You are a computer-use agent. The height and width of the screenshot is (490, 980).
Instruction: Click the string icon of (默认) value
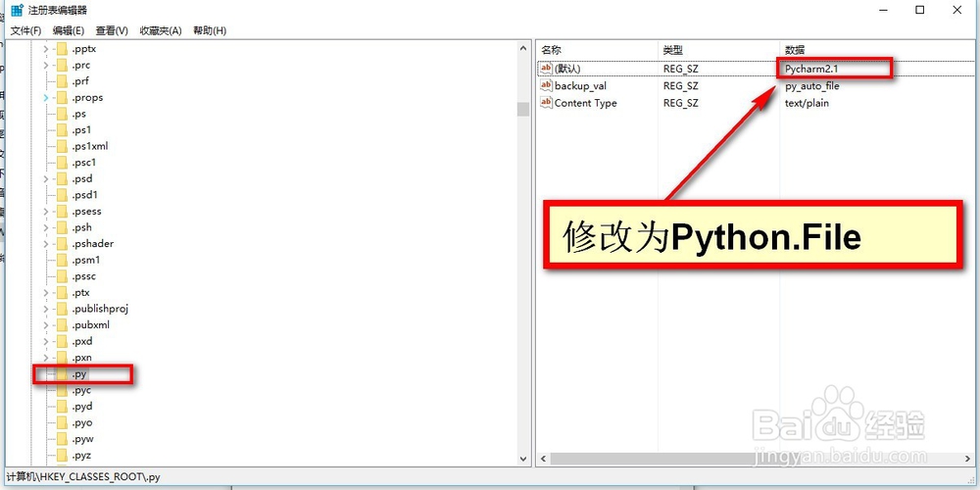point(546,69)
